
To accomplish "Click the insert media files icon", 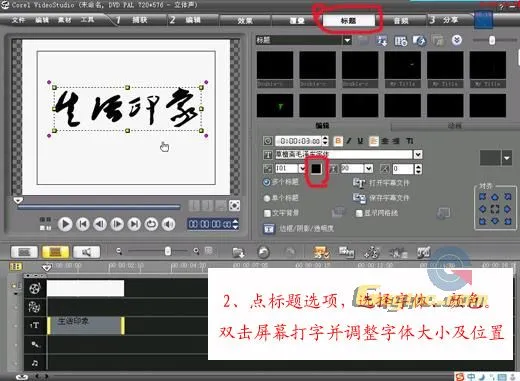I will point(239,252).
